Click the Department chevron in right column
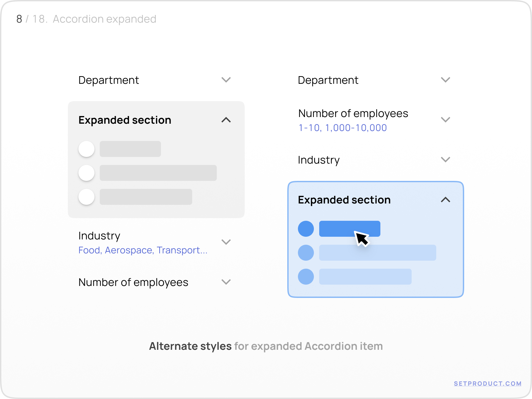This screenshot has height=399, width=532. pos(446,80)
